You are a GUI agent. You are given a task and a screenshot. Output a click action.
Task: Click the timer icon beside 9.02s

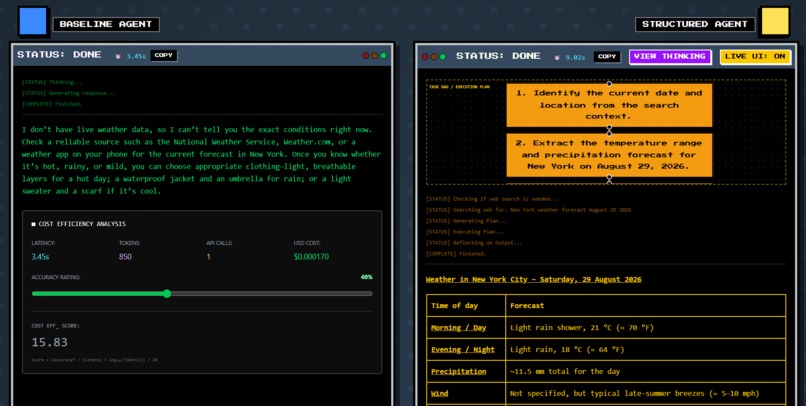point(557,58)
